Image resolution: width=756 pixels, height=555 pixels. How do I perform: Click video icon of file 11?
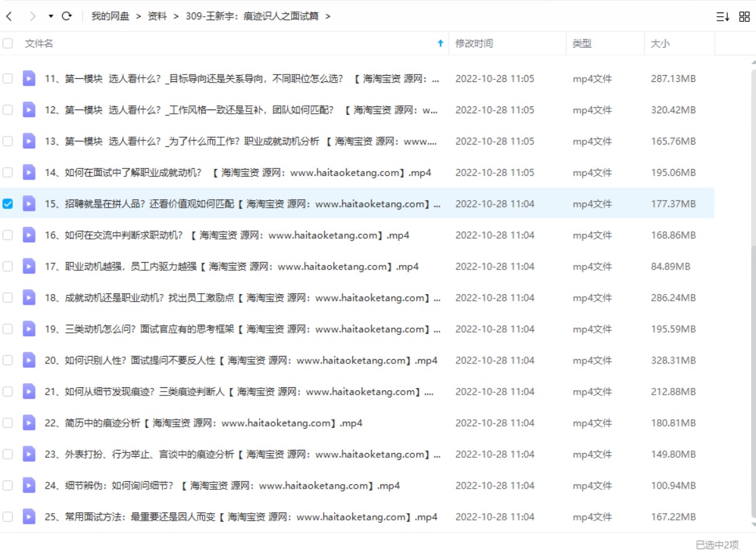29,78
